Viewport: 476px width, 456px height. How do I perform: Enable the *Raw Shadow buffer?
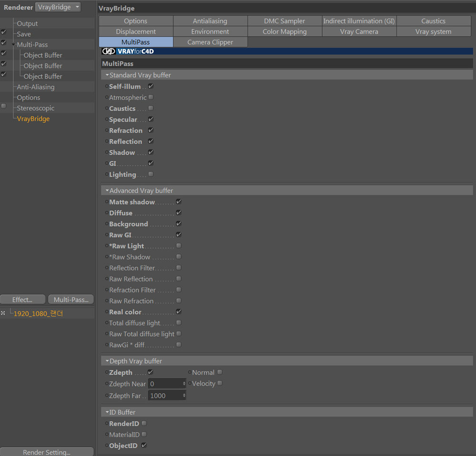pyautogui.click(x=179, y=257)
